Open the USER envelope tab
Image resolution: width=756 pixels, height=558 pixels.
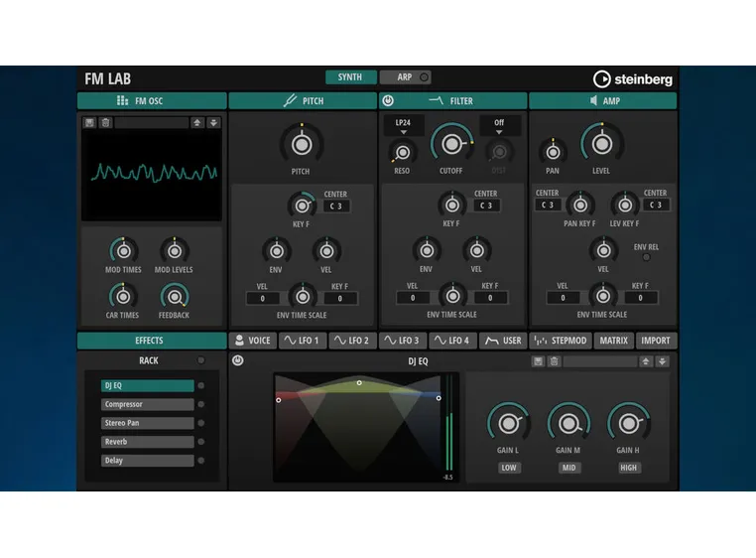click(x=503, y=341)
